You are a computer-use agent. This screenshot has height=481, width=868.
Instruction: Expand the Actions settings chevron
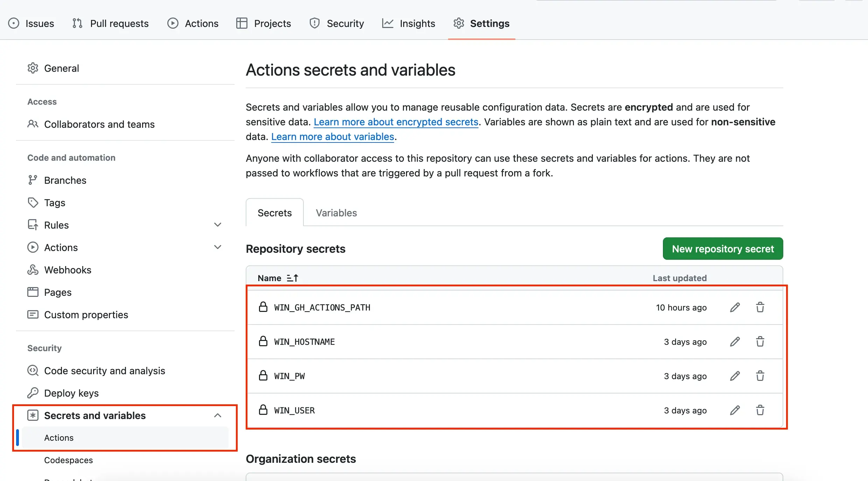[218, 247]
